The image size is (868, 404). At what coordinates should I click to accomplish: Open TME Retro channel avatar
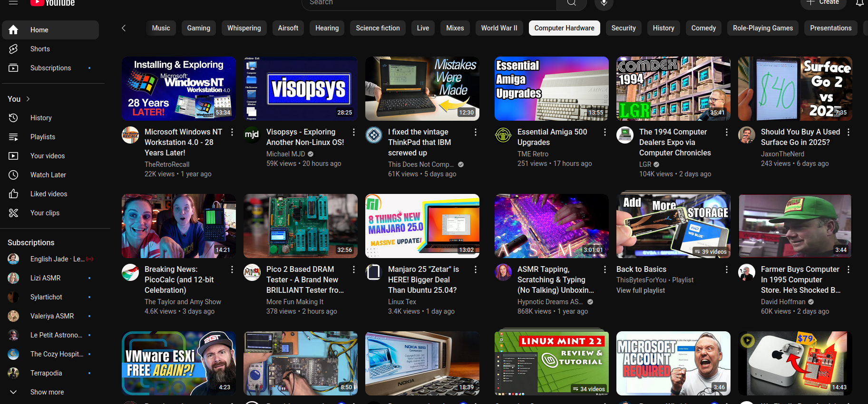click(x=503, y=135)
